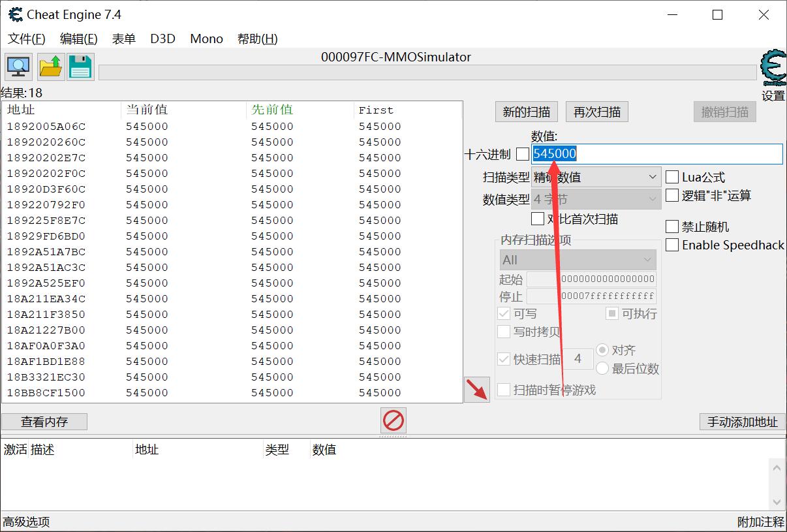The width and height of the screenshot is (787, 532).
Task: Select result address 18A211EA34C
Action: [x=46, y=298]
